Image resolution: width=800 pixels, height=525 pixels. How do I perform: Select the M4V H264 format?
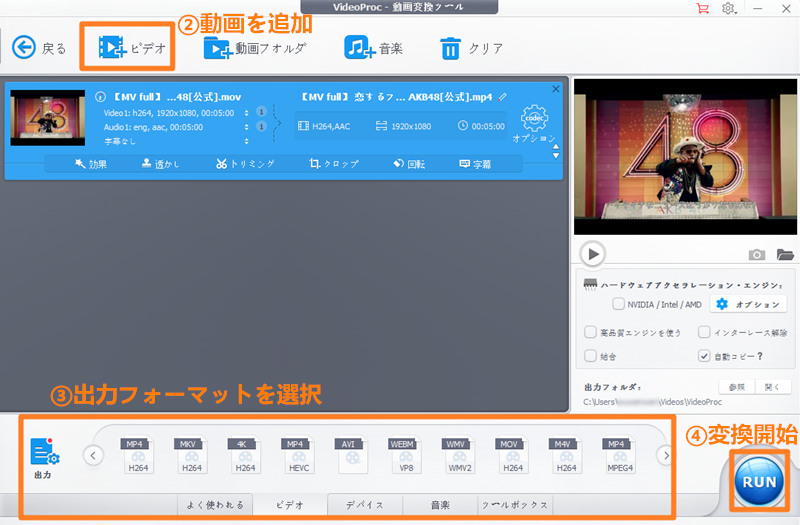coord(566,455)
